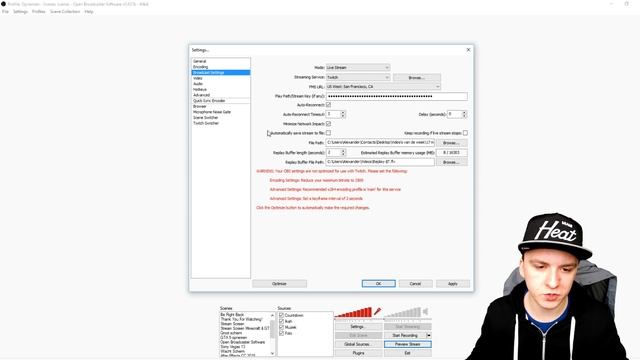Select the Scene Switcher category
The height and width of the screenshot is (360, 640).
(220, 118)
